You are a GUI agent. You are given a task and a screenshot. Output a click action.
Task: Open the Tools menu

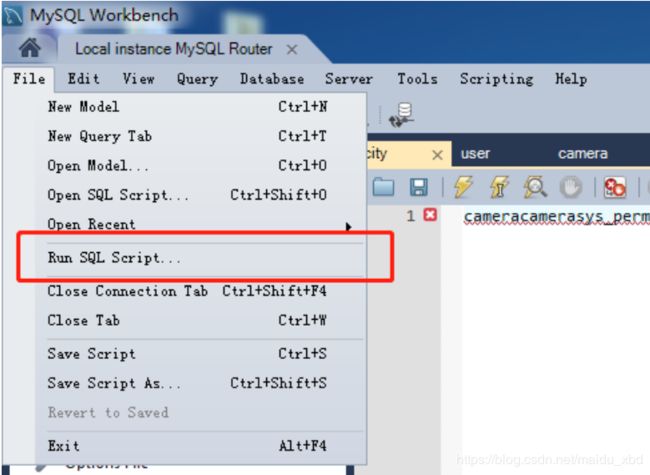point(417,79)
